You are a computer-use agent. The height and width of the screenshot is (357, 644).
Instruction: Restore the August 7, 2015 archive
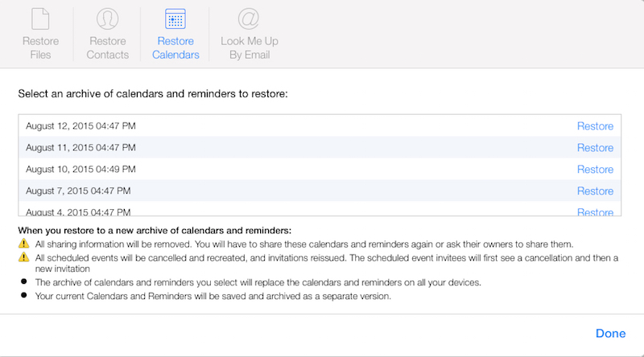[x=595, y=191]
